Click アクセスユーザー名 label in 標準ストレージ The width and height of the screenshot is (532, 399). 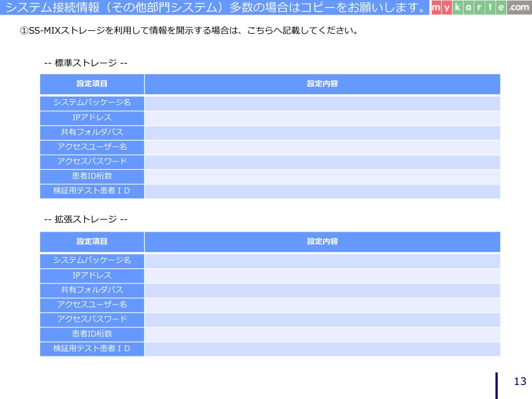click(92, 147)
